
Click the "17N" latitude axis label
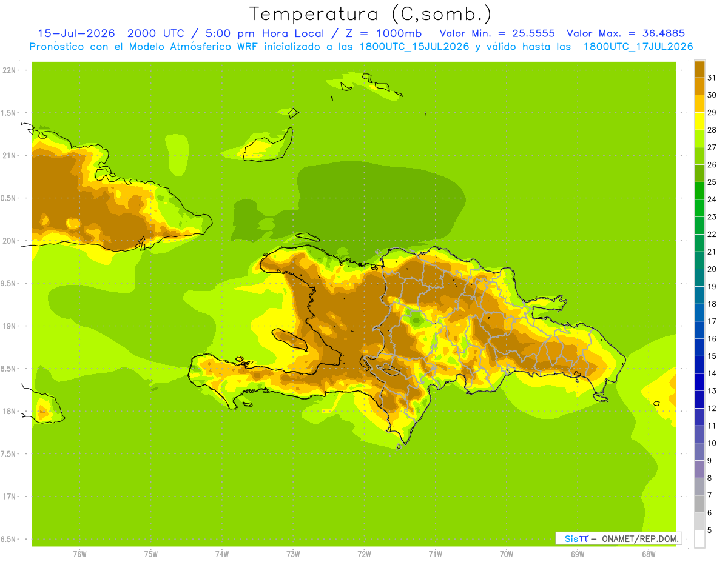point(10,497)
